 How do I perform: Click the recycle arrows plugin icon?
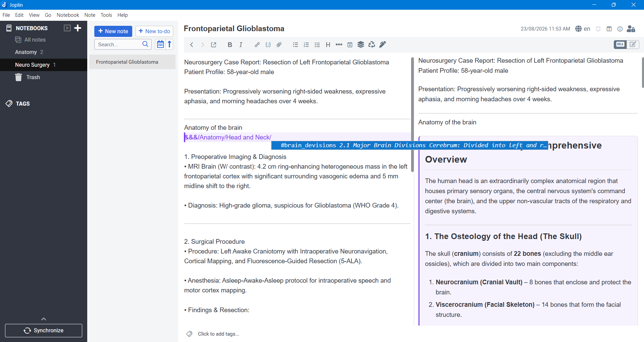372,45
